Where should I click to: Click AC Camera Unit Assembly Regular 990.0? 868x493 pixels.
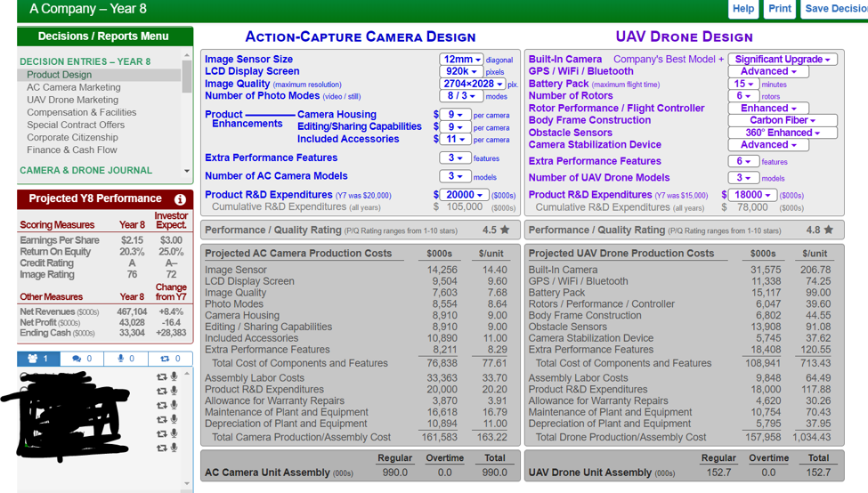coord(394,473)
